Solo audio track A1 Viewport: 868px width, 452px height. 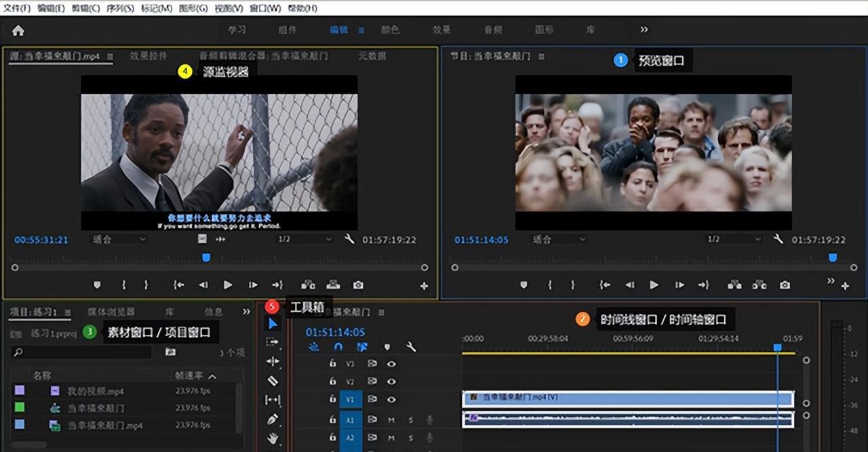click(x=410, y=420)
